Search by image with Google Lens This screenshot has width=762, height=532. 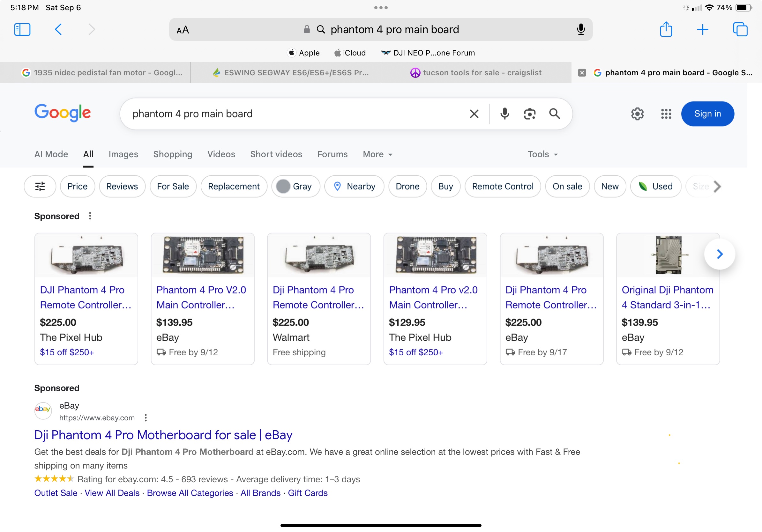coord(530,114)
